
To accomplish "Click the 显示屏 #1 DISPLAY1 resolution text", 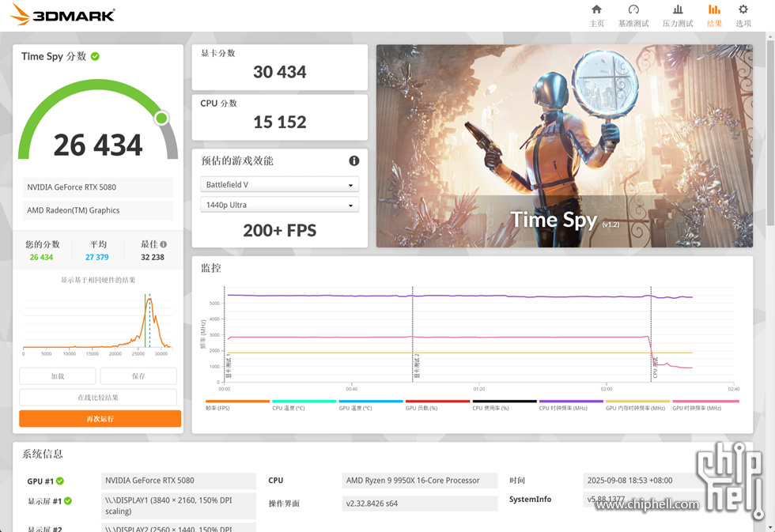I will (179, 506).
